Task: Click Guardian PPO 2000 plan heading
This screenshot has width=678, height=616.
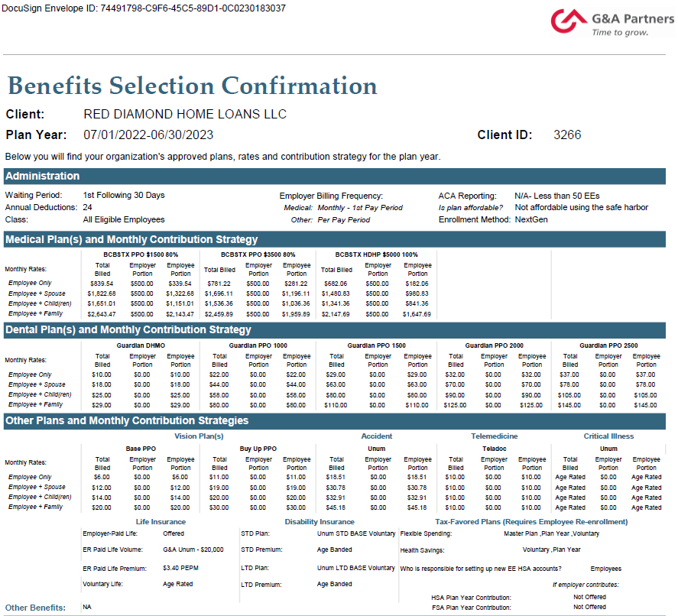Action: (495, 345)
